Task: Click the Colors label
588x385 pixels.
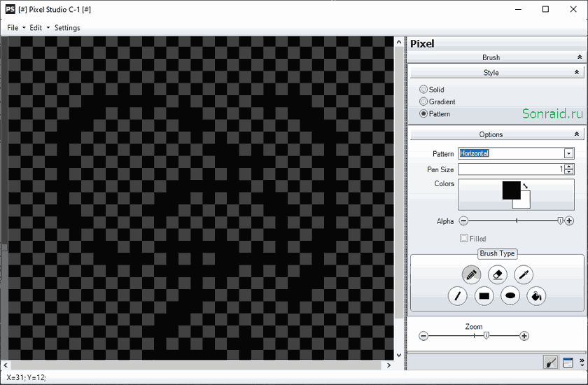Action: [x=444, y=183]
